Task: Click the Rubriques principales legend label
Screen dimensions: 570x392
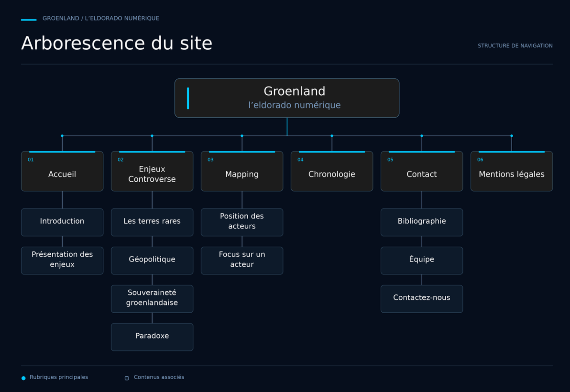Action: pos(59,377)
